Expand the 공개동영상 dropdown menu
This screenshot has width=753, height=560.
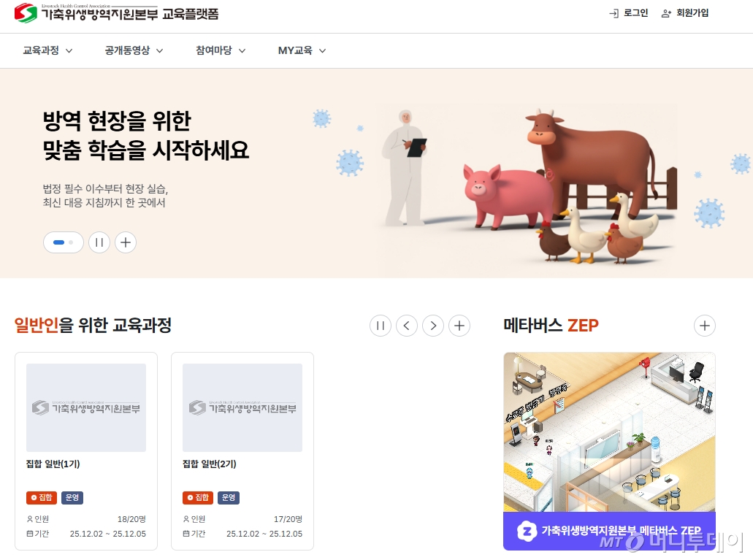click(x=134, y=50)
